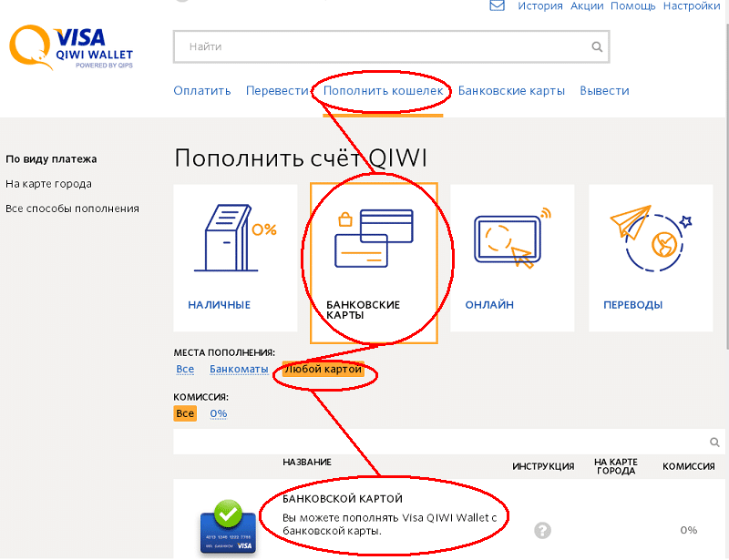Open the БАНКОВСКОЙ КАРТОЙ entry

[x=343, y=499]
